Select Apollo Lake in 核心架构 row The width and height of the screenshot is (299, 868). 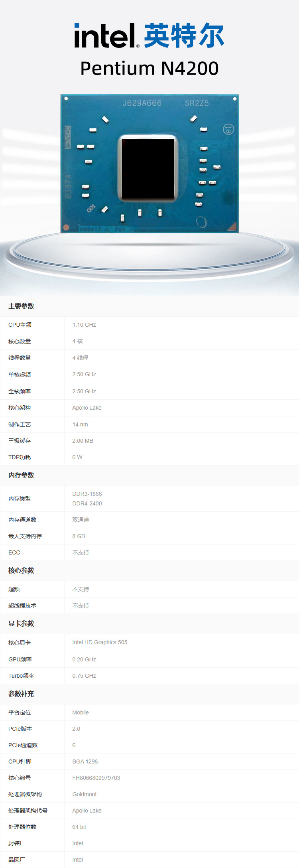tap(87, 408)
